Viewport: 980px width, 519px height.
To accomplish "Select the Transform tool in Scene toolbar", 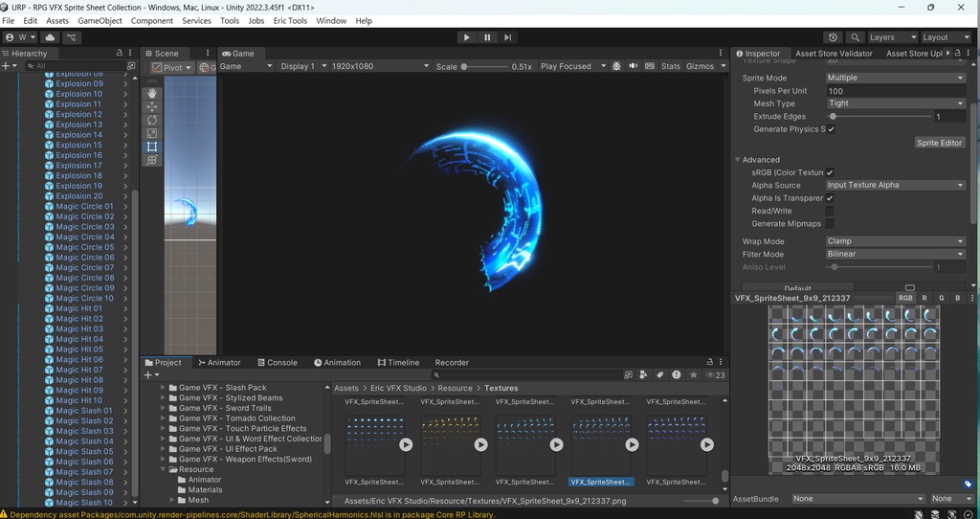I will tap(152, 160).
